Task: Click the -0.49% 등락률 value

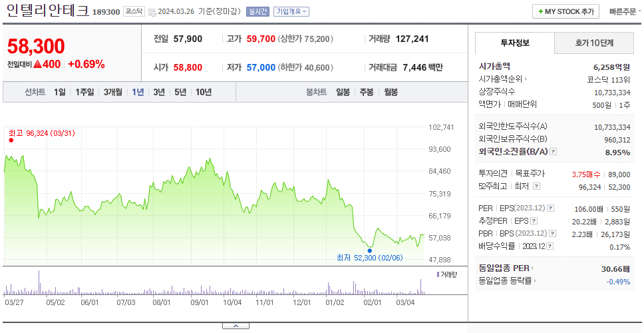Action: click(x=618, y=282)
